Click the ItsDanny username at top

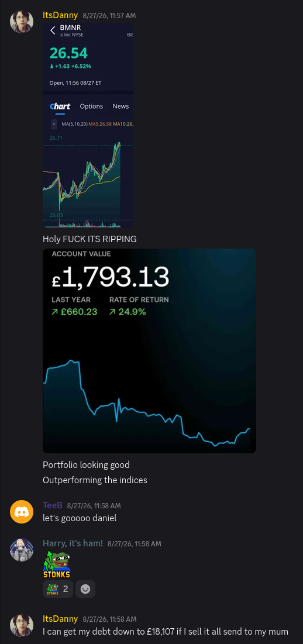tap(60, 15)
